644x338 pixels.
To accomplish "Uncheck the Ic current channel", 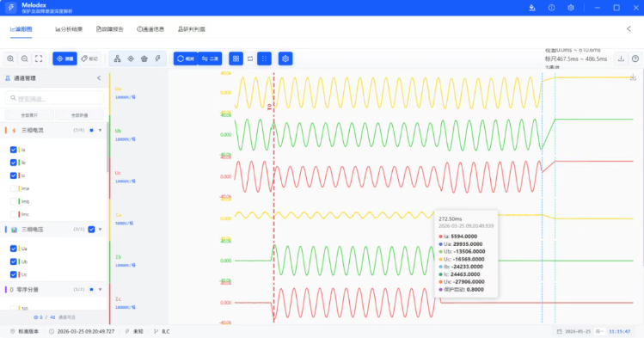I will [14, 175].
